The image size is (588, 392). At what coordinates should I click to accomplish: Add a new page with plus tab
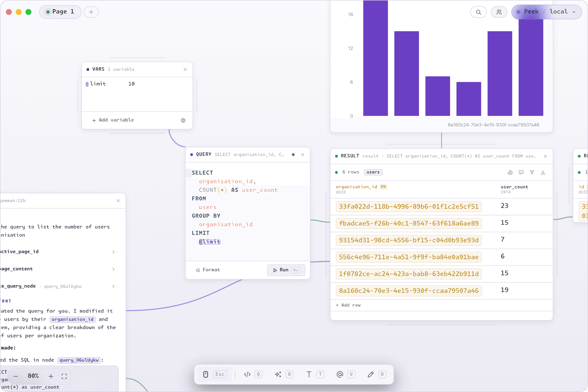(x=91, y=12)
